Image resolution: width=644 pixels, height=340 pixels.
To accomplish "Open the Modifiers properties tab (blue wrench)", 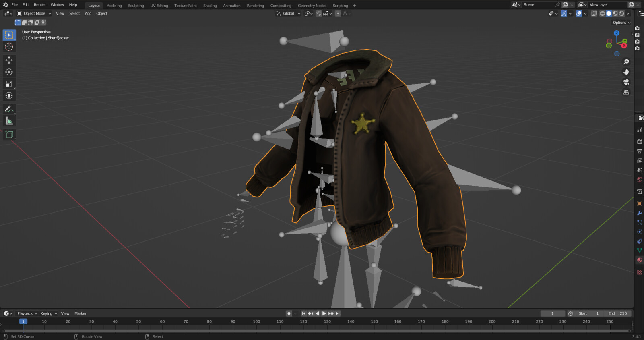I will (640, 213).
